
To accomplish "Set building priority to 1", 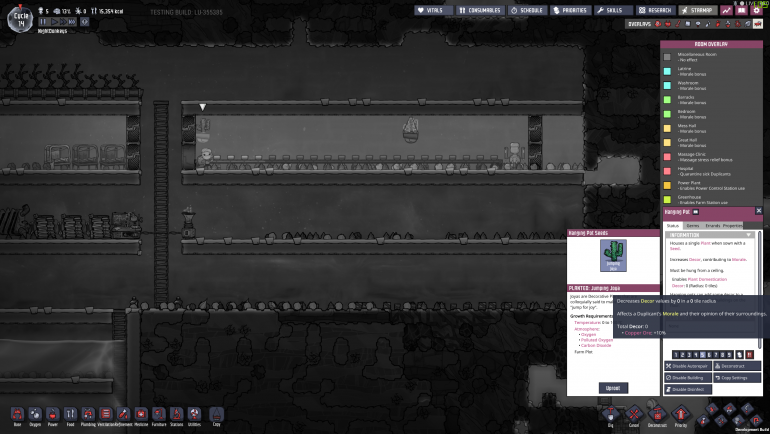I will pos(676,354).
